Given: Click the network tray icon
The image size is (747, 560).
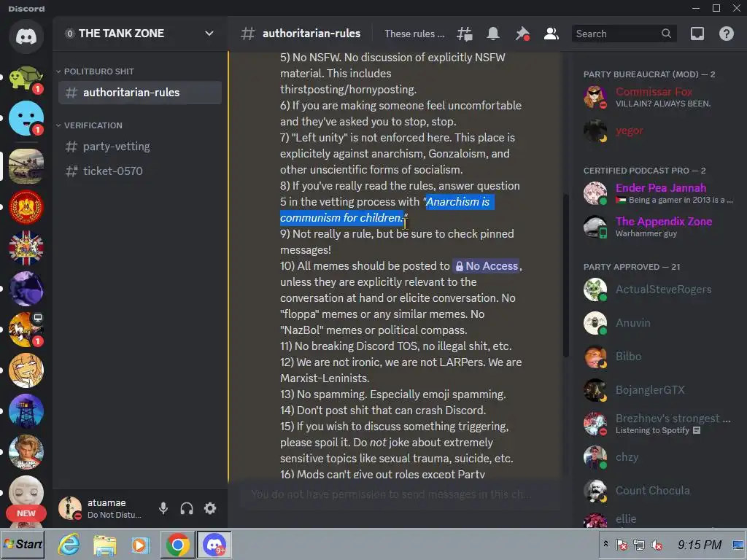Looking at the screenshot, I should click(x=639, y=545).
